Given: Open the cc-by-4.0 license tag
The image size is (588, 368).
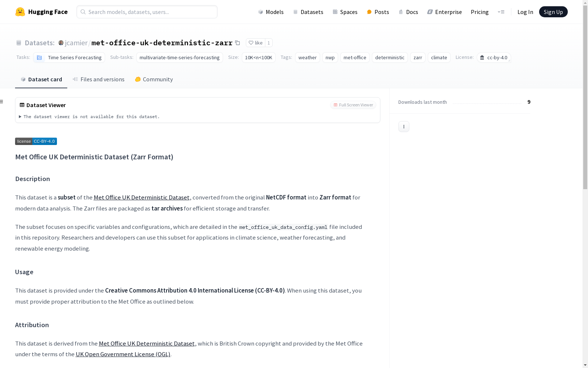Looking at the screenshot, I should point(494,57).
